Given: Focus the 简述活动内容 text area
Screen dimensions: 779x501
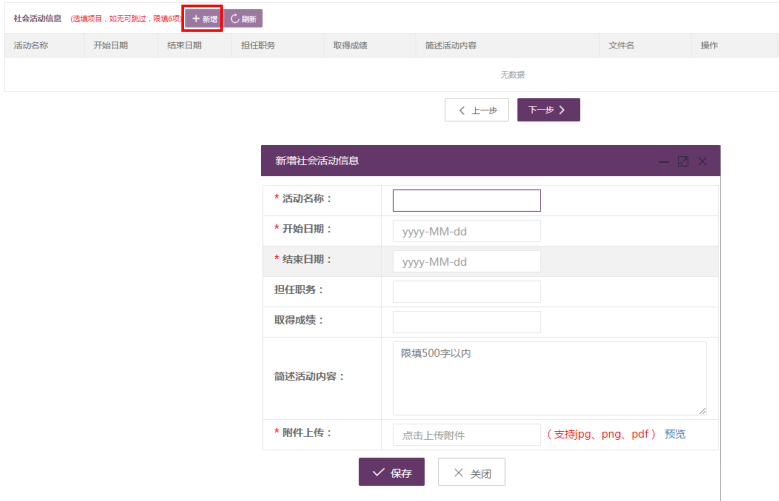Looking at the screenshot, I should (549, 377).
